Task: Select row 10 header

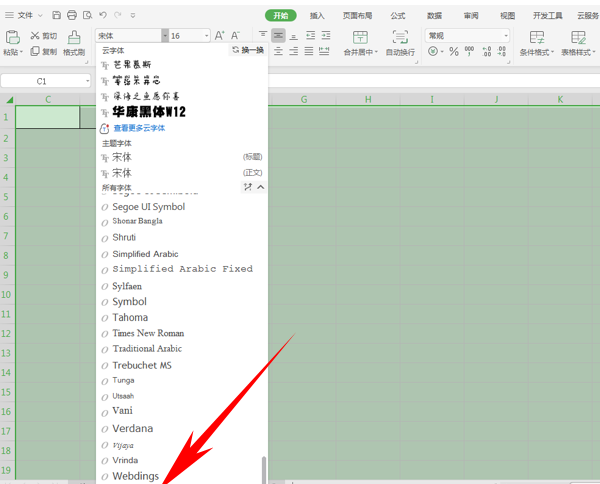Action: coord(6,295)
